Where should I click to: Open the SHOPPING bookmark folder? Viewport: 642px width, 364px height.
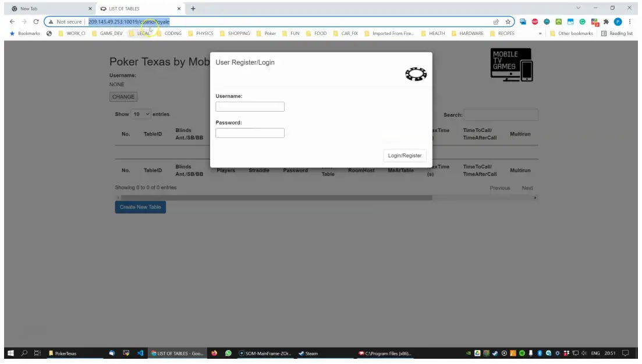(x=235, y=34)
